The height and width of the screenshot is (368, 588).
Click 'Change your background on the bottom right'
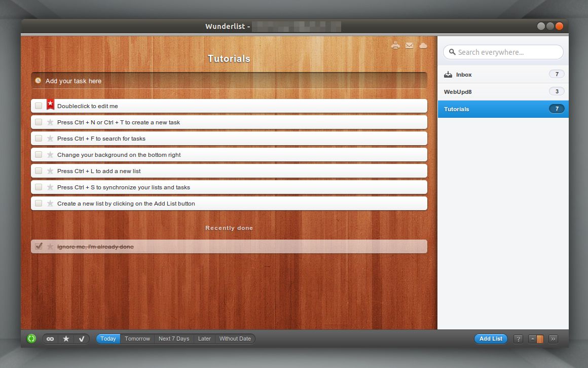[x=119, y=155]
